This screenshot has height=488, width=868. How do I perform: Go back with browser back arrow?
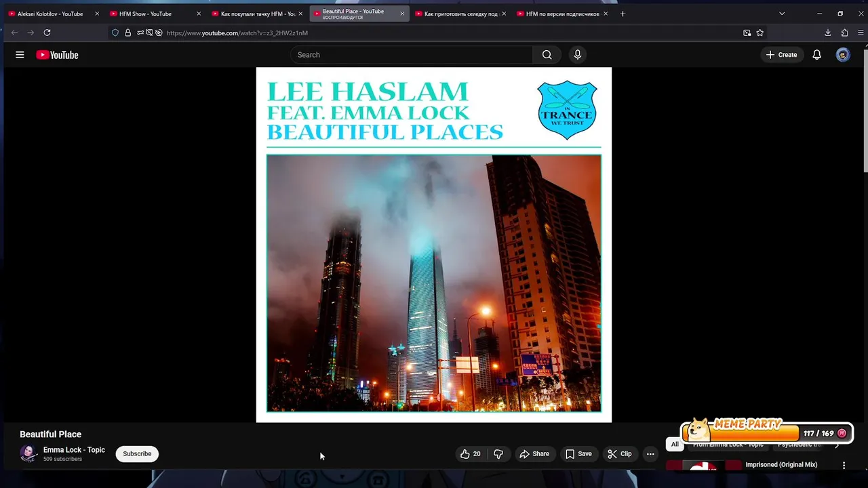pos(14,33)
